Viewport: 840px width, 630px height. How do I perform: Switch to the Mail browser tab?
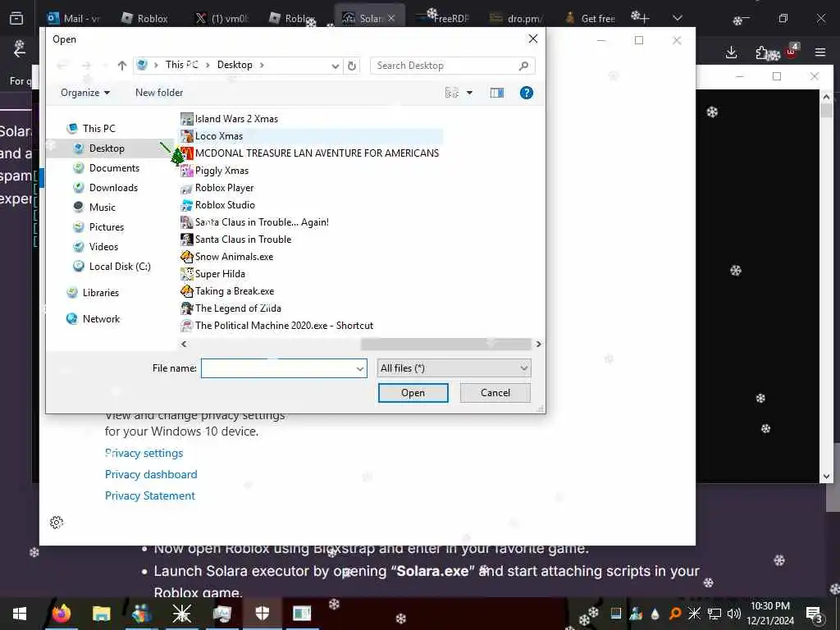point(74,18)
